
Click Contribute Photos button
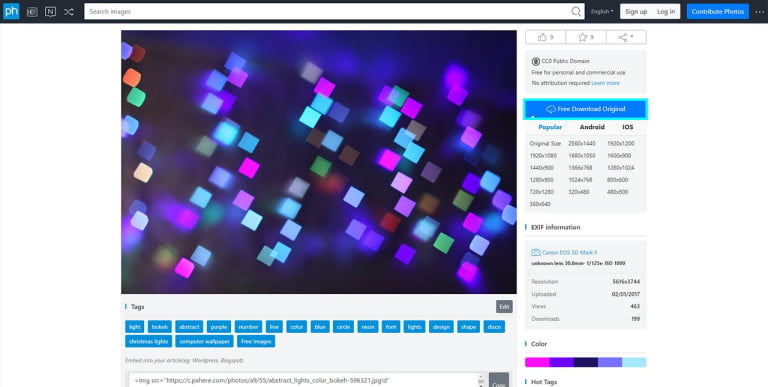click(718, 12)
